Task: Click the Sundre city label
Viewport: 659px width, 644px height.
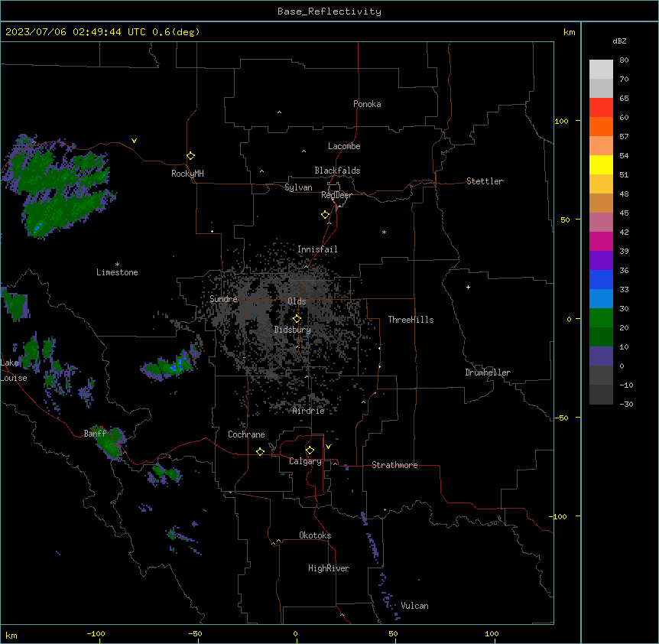Action: click(x=223, y=299)
